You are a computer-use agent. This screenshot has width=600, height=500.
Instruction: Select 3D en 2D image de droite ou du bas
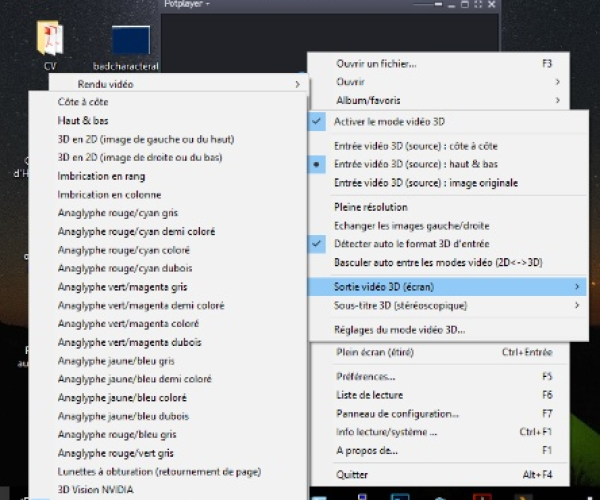168,157
